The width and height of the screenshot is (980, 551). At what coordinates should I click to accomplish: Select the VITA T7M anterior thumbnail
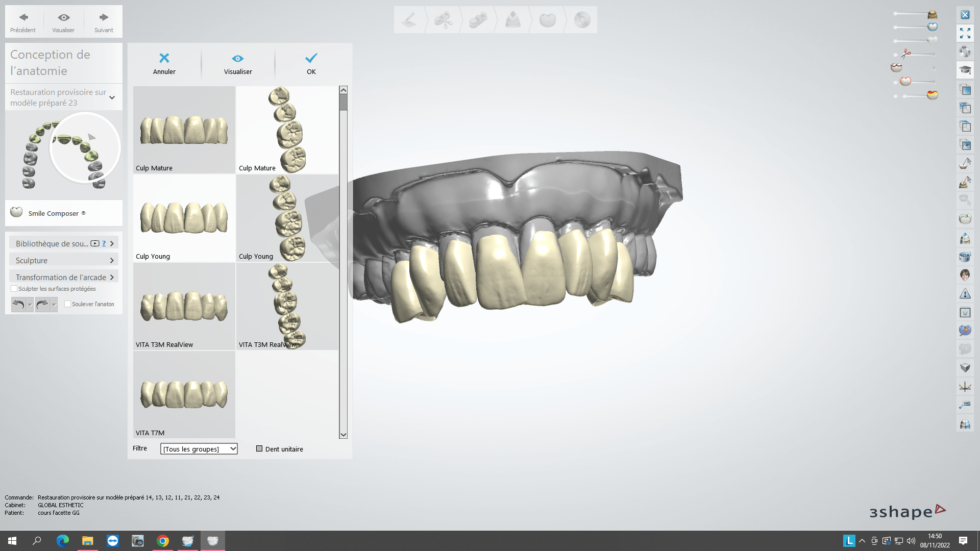click(x=184, y=394)
